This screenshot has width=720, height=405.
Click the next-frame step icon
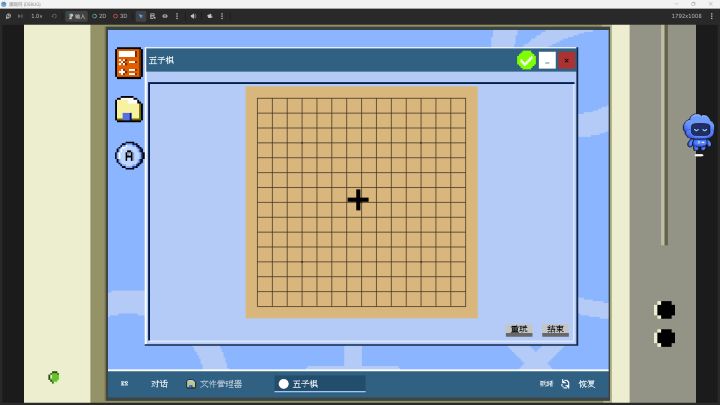(20, 16)
